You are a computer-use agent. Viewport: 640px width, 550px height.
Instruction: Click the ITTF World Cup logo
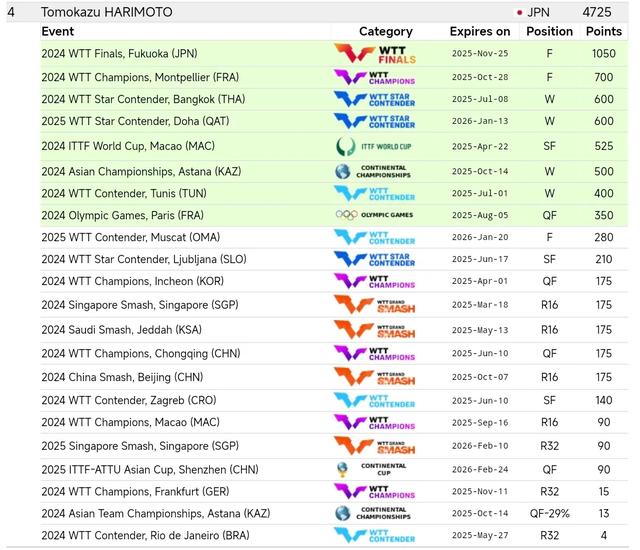373,146
